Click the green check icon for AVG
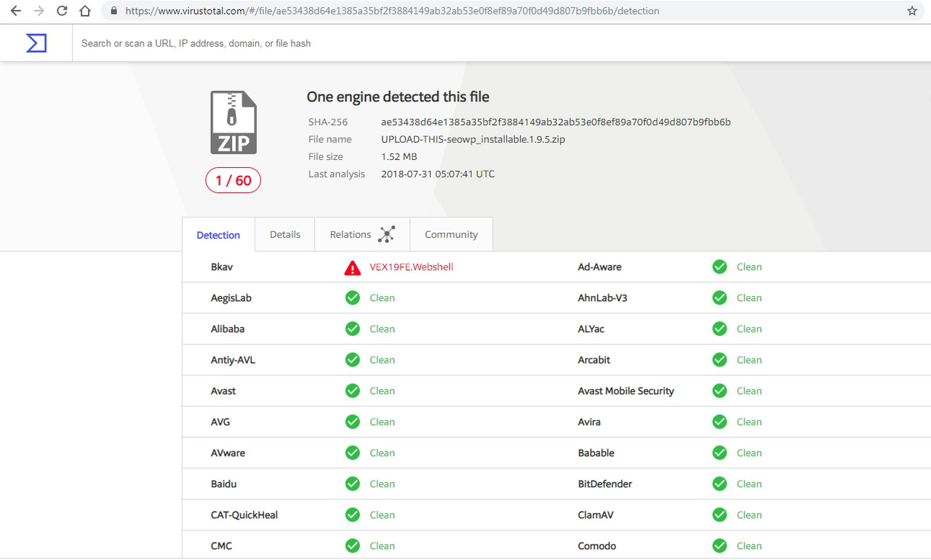The width and height of the screenshot is (931, 560). click(x=353, y=422)
